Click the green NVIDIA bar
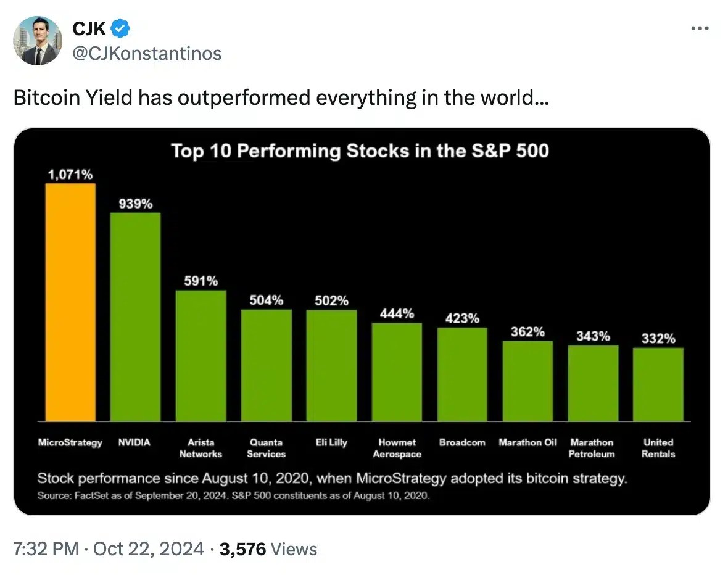The width and height of the screenshot is (728, 575). 135,316
